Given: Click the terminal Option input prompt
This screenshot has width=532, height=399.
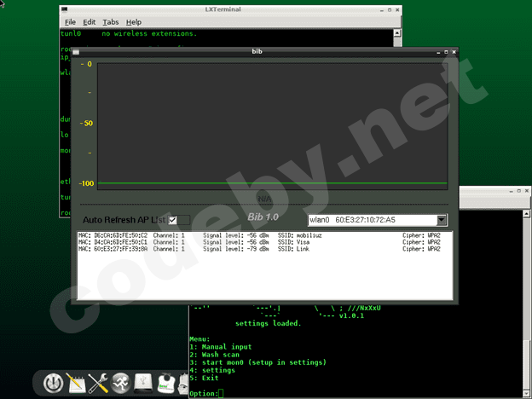Looking at the screenshot, I should (x=220, y=393).
